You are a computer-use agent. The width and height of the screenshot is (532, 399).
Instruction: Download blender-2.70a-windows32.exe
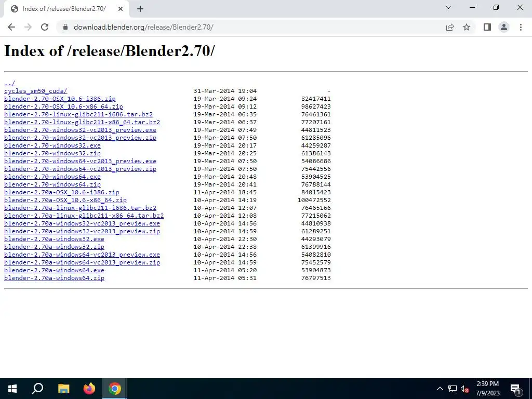tap(54, 239)
